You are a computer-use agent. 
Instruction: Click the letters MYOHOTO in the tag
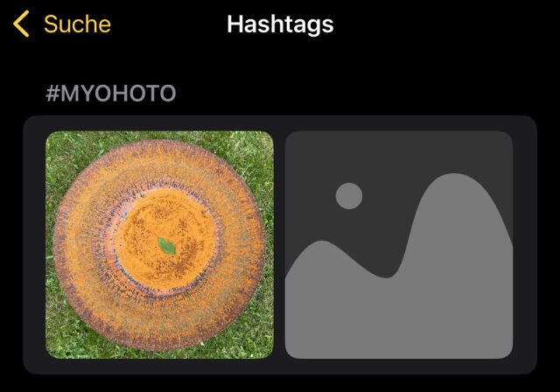(x=118, y=93)
